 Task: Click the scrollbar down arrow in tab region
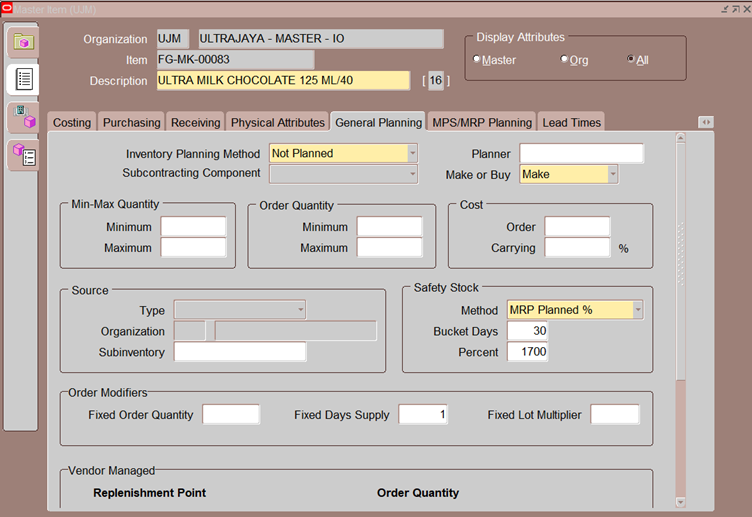[x=680, y=502]
